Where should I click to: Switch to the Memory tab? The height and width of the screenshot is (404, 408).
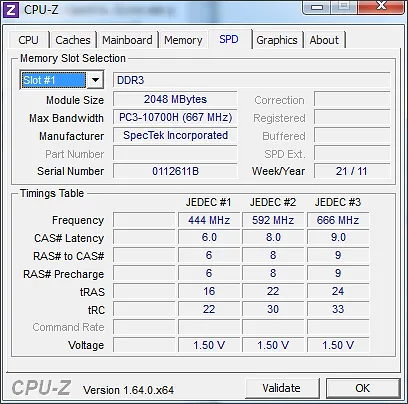click(x=183, y=40)
